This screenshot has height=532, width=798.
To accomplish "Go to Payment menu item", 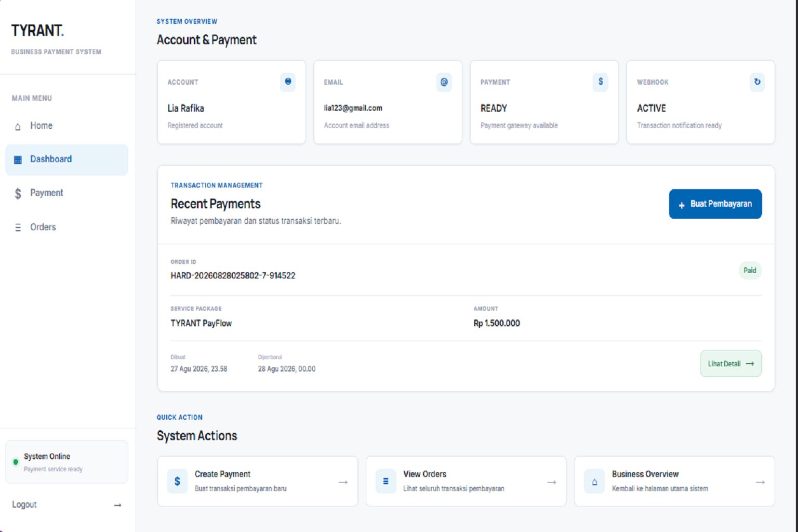I will (x=66, y=193).
